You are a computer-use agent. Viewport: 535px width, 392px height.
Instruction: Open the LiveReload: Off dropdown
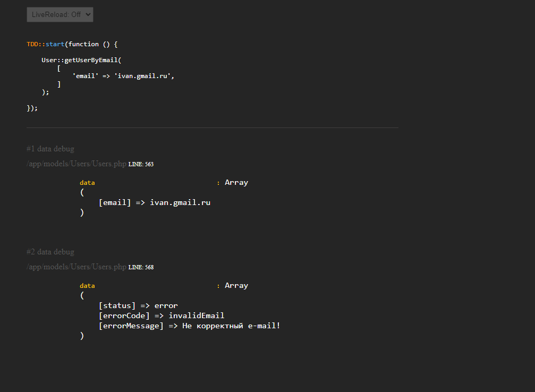(60, 15)
